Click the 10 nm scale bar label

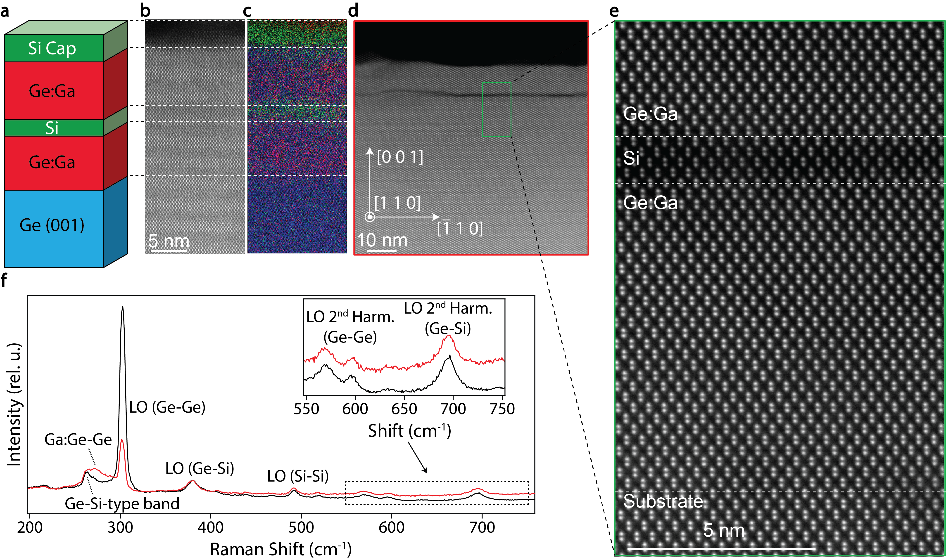[382, 240]
